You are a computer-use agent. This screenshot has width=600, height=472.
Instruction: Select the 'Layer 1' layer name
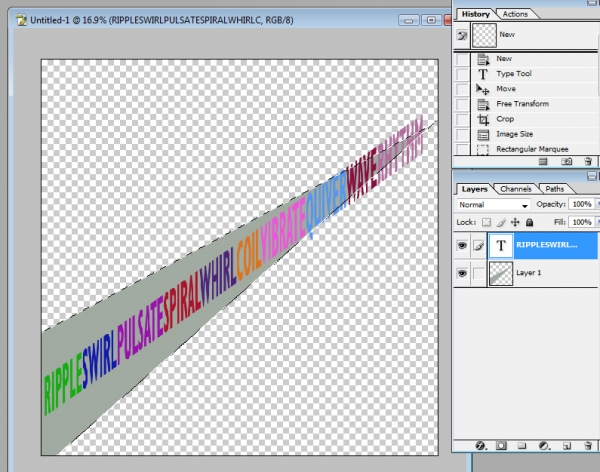click(528, 273)
